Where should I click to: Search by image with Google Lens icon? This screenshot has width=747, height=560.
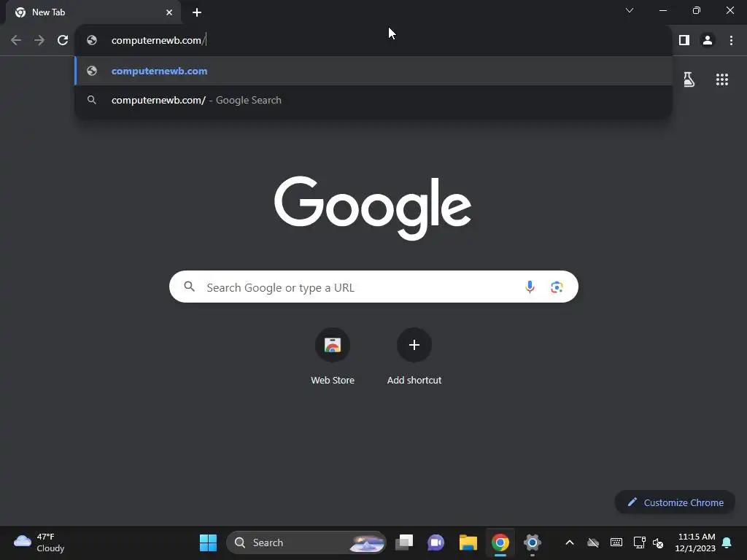[557, 287]
